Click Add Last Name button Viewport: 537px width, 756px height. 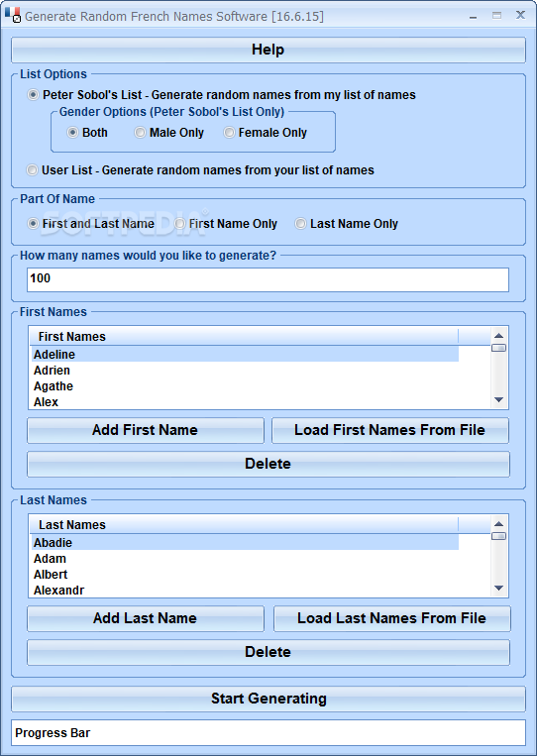click(x=145, y=618)
